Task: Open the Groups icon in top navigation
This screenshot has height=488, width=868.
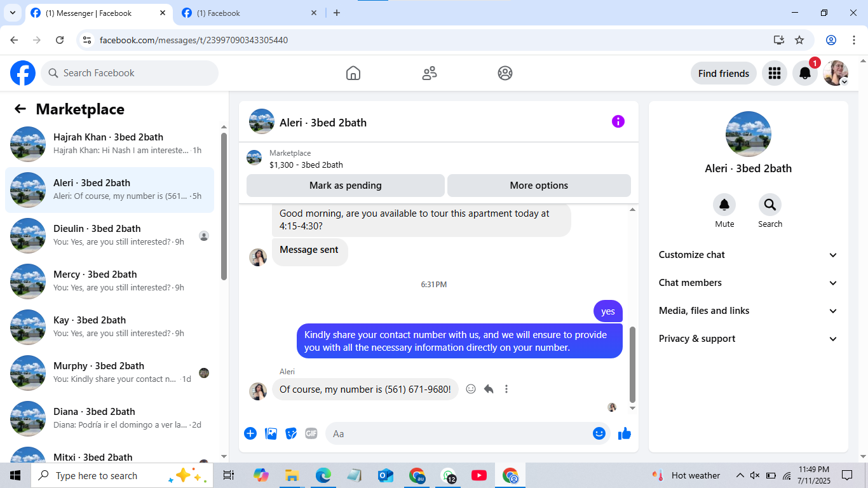Action: [505, 73]
